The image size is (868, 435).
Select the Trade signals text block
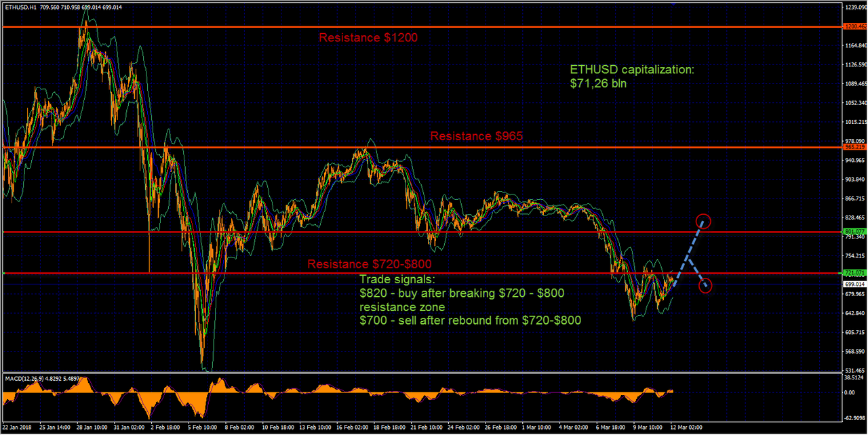(471, 300)
